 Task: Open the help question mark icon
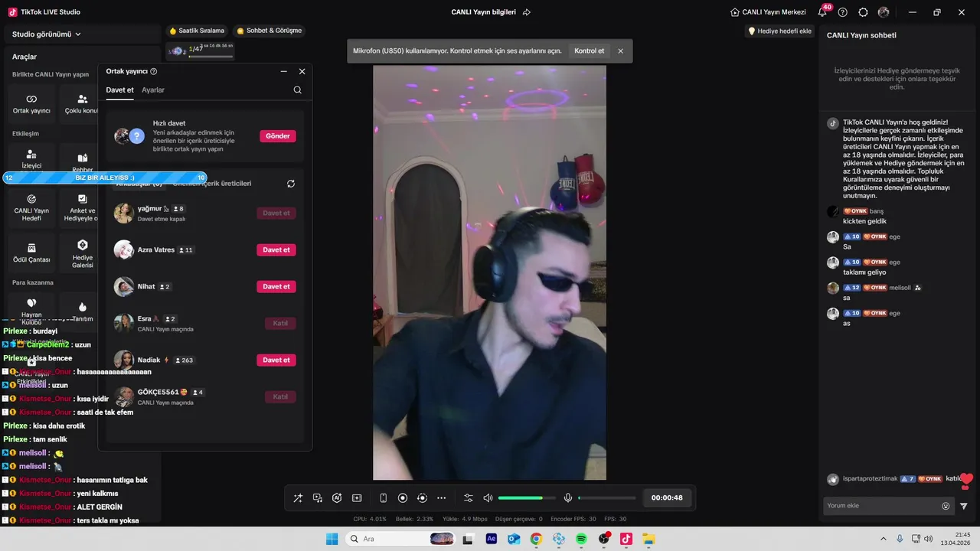click(x=843, y=12)
